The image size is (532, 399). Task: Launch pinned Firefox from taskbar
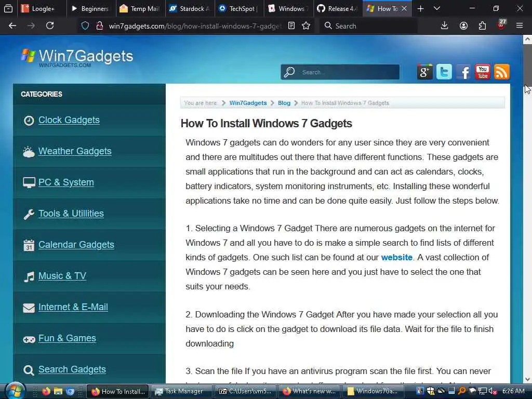[46, 391]
